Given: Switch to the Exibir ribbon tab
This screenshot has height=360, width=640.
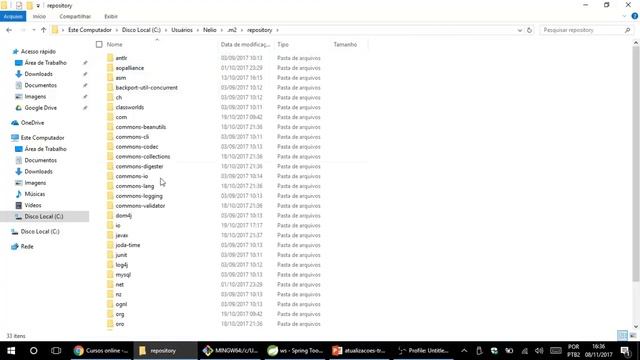Looking at the screenshot, I should coord(111,16).
